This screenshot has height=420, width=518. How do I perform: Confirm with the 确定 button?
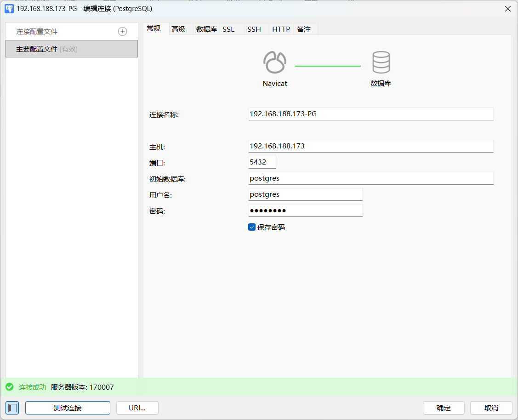[x=444, y=408]
